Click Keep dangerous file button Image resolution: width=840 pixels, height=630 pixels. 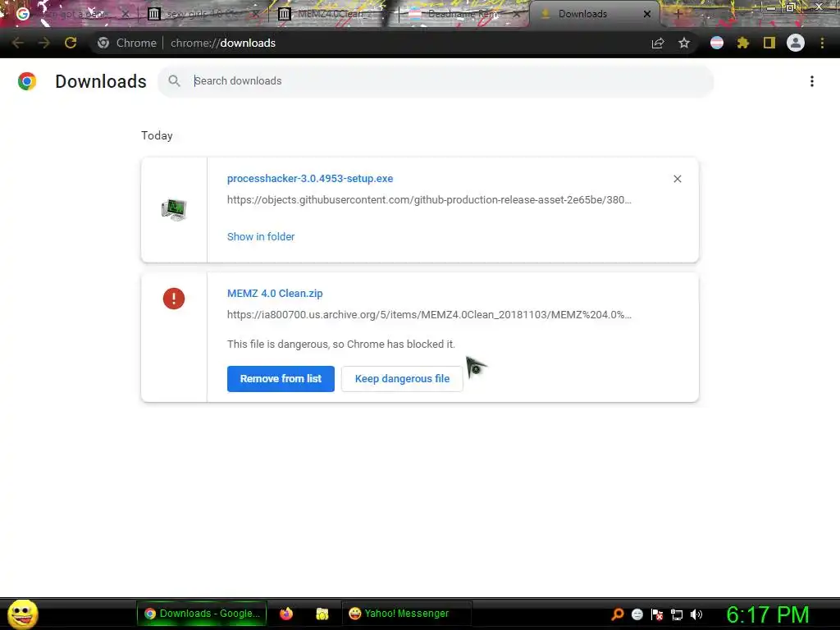pyautogui.click(x=402, y=379)
